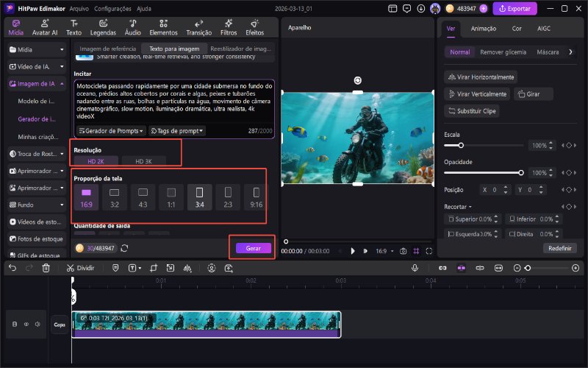The height and width of the screenshot is (368, 588).
Task: Select the video clip on the timeline
Action: [x=206, y=325]
